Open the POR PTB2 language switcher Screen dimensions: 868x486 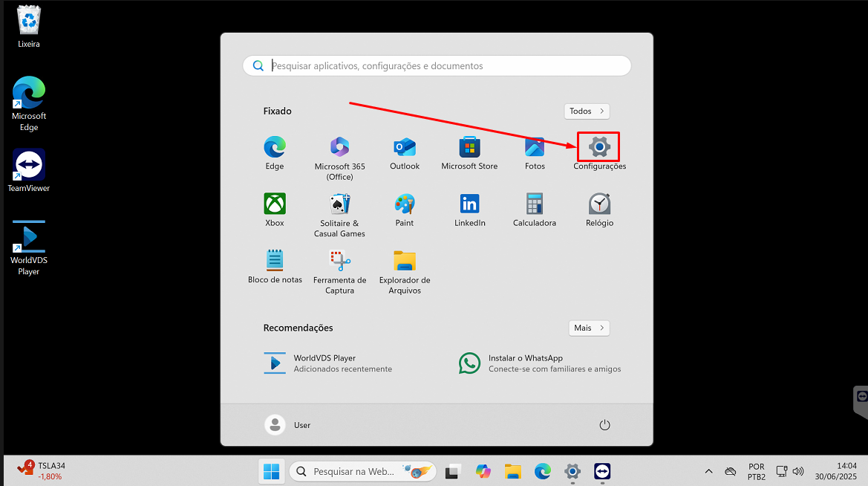click(x=757, y=472)
